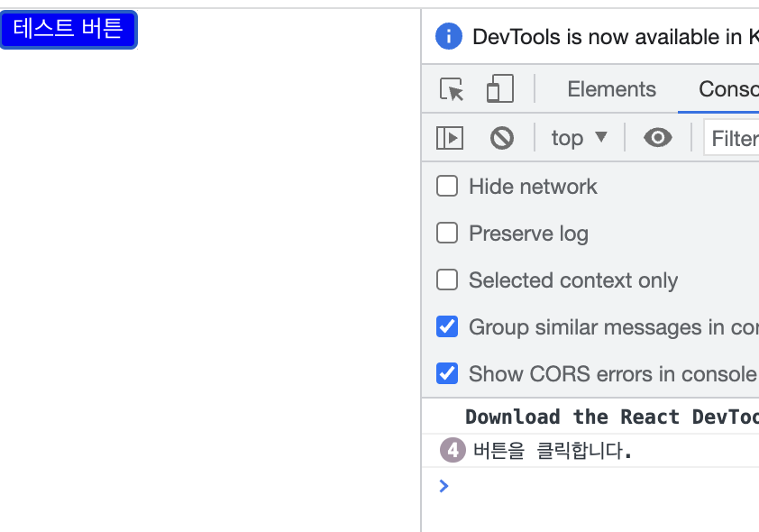Check Selected context only option

pos(447,280)
